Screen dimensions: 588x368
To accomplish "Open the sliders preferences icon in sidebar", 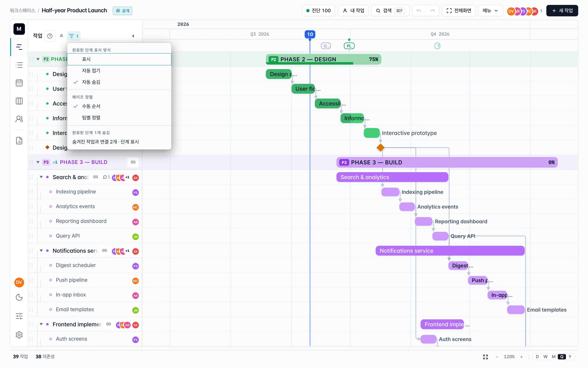I will (x=19, y=316).
